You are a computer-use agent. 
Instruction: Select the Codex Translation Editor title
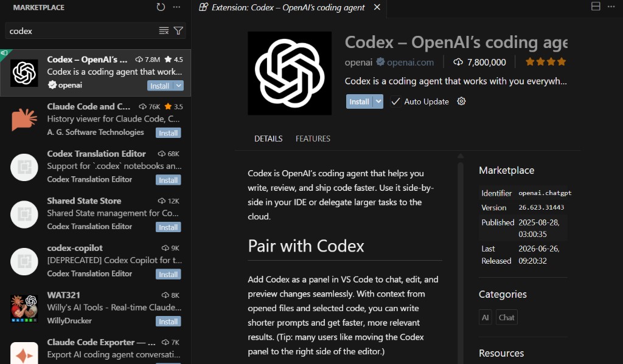click(x=97, y=154)
